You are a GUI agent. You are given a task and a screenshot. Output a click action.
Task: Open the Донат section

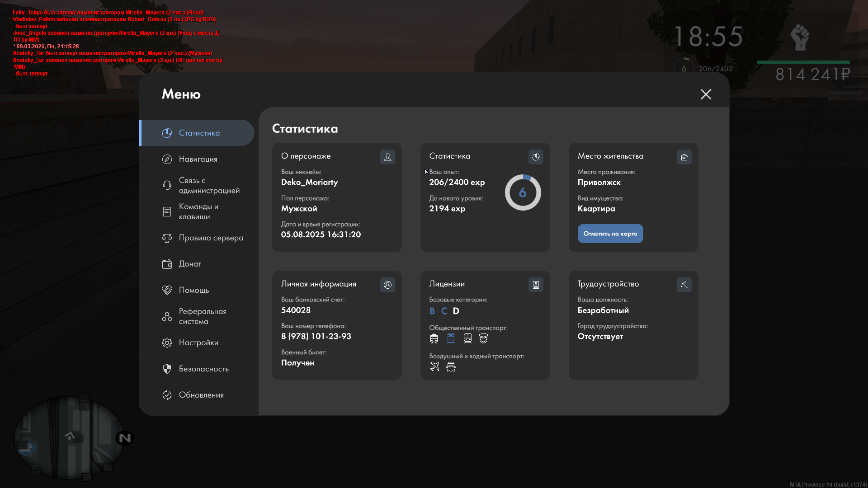190,264
